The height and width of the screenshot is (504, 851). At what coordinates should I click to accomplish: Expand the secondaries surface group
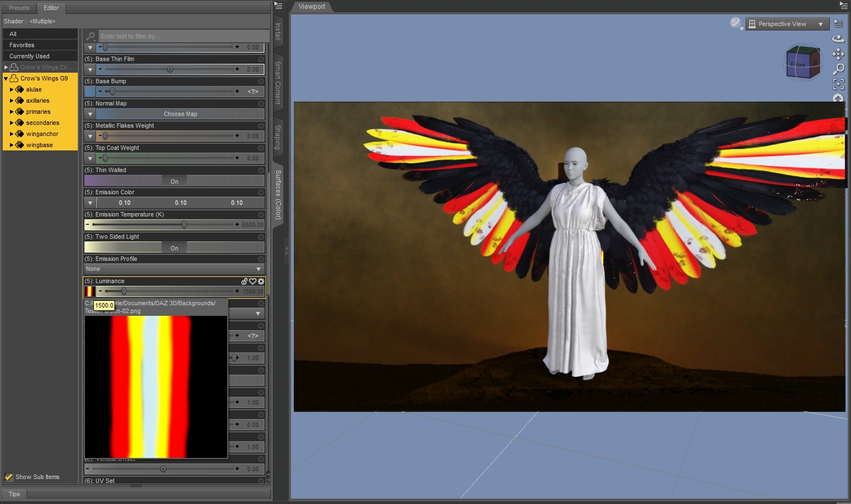pyautogui.click(x=11, y=123)
